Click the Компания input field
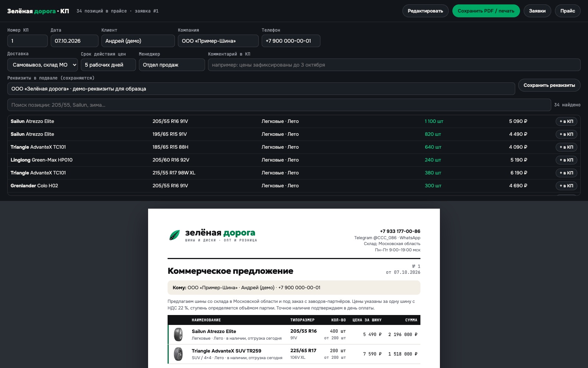 (218, 41)
